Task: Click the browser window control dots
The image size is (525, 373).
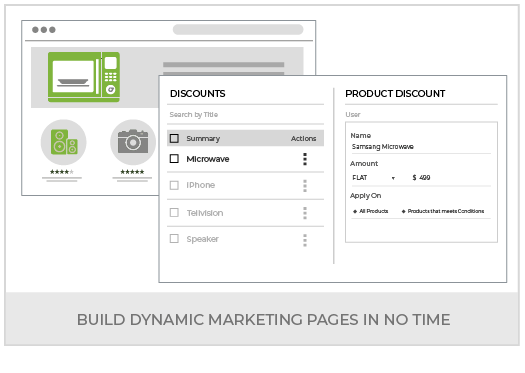Action: click(44, 30)
